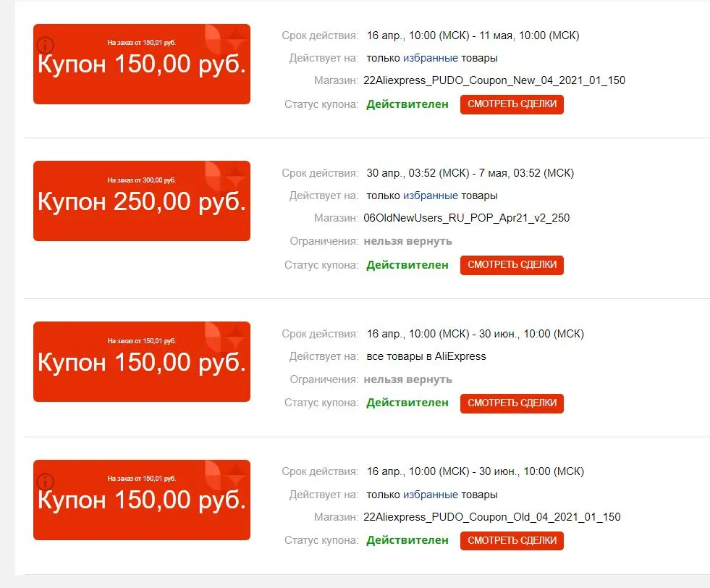The height and width of the screenshot is (588, 710).
Task: Follow избранные link in the first coupon
Action: pos(430,58)
